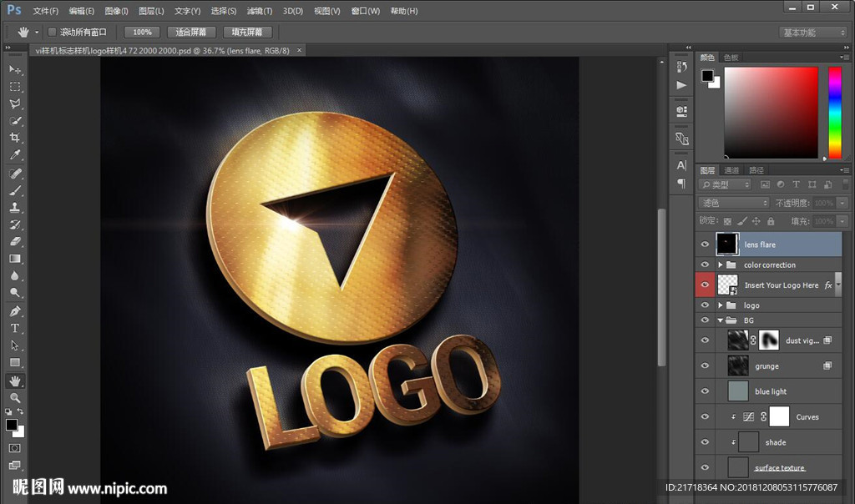Screen dimensions: 855x504
Task: Select the Rectangular Marquee tool
Action: coord(15,87)
